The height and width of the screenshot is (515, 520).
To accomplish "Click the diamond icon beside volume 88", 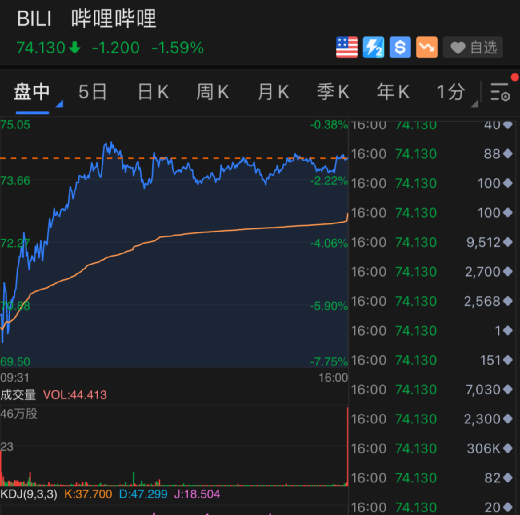I will [508, 154].
